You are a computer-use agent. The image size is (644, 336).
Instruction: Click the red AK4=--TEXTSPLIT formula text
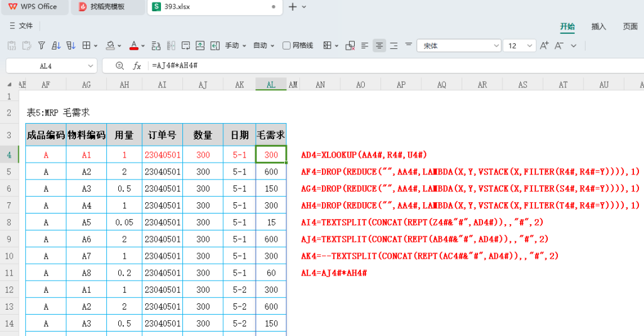click(430, 256)
